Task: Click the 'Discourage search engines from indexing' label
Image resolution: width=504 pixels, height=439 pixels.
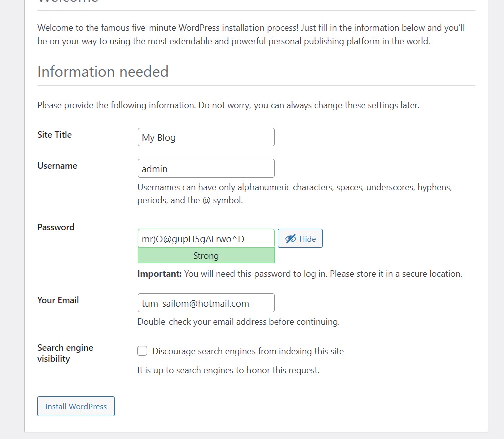Action: click(x=248, y=351)
